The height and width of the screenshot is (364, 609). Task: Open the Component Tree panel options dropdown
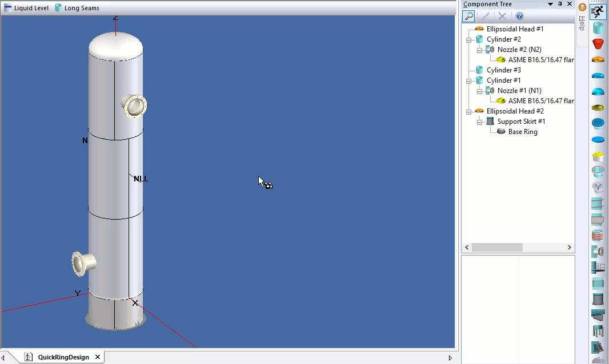[x=550, y=5]
